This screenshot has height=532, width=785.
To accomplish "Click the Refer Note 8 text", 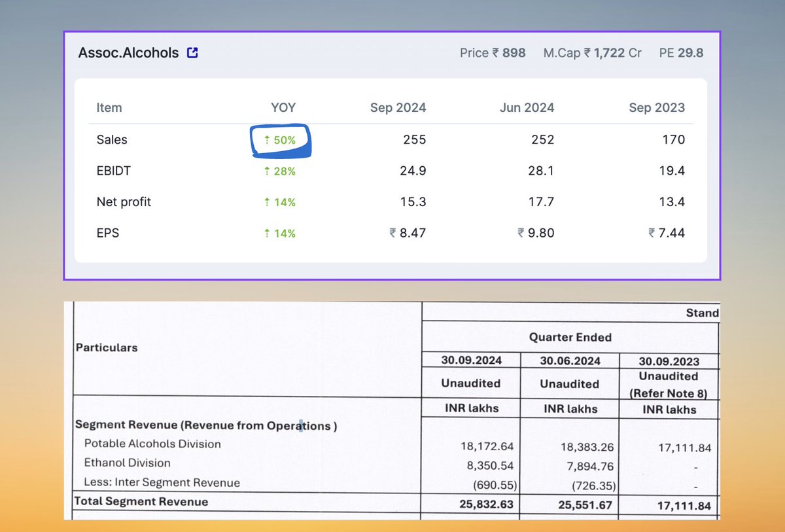I will [x=668, y=393].
